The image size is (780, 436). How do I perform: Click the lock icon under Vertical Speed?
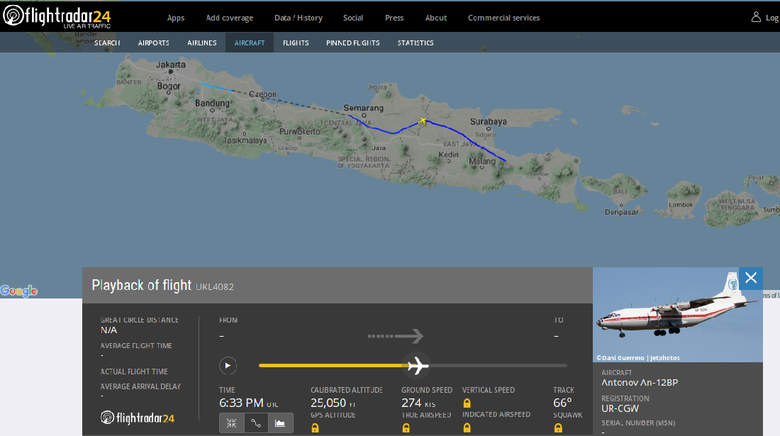467,403
